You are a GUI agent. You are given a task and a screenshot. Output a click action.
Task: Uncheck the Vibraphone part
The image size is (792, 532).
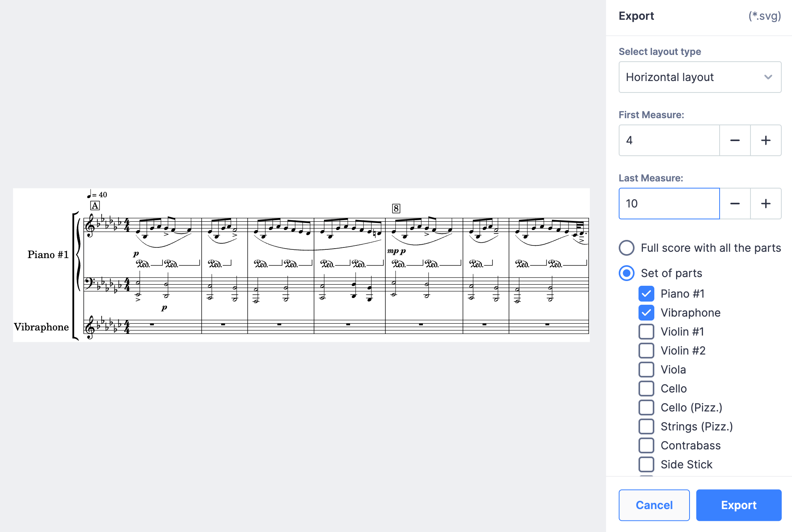646,313
